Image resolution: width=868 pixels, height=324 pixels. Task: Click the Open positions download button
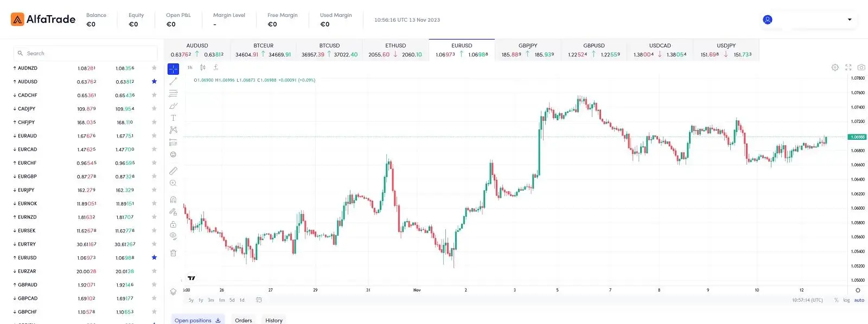(218, 320)
